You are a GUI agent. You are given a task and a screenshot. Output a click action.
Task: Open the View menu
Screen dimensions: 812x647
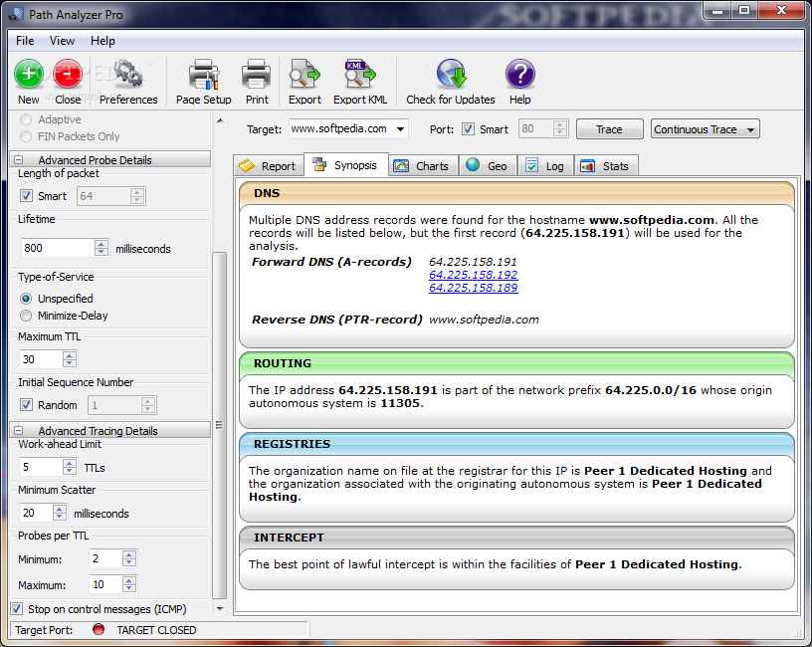(62, 41)
